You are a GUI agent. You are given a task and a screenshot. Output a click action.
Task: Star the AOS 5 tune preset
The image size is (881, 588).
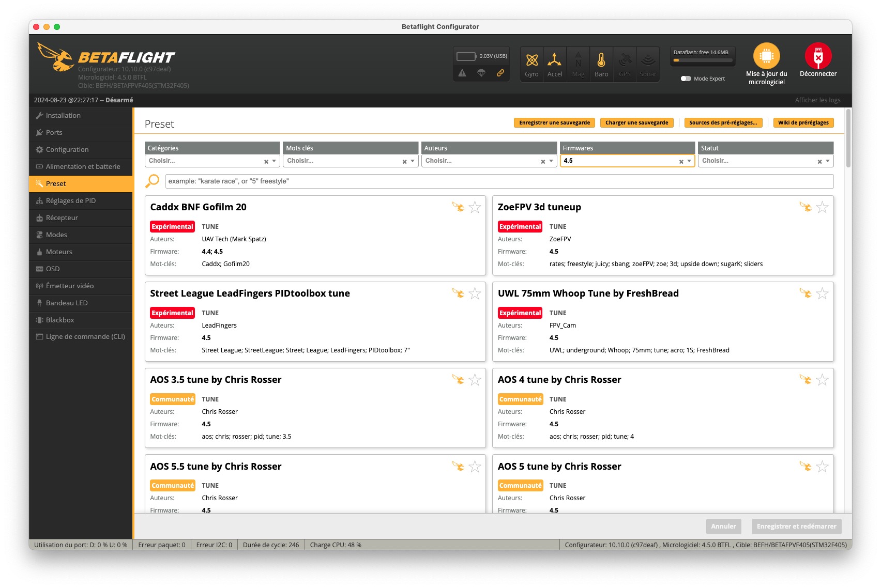tap(822, 467)
